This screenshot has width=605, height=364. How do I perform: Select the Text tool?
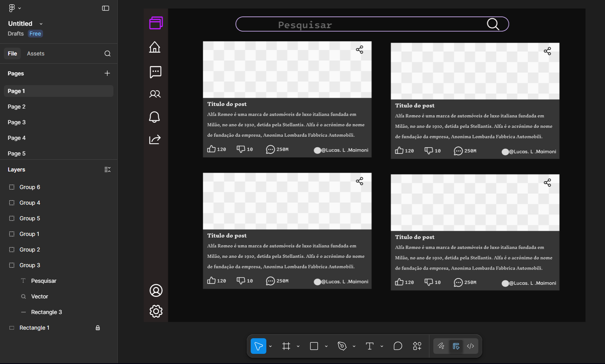pyautogui.click(x=370, y=346)
